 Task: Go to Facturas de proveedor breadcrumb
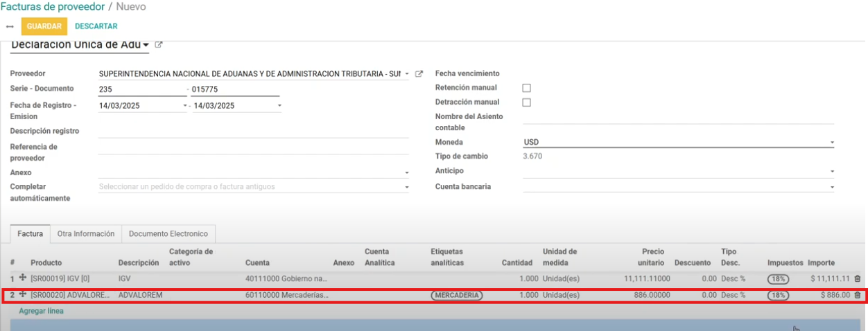[53, 6]
